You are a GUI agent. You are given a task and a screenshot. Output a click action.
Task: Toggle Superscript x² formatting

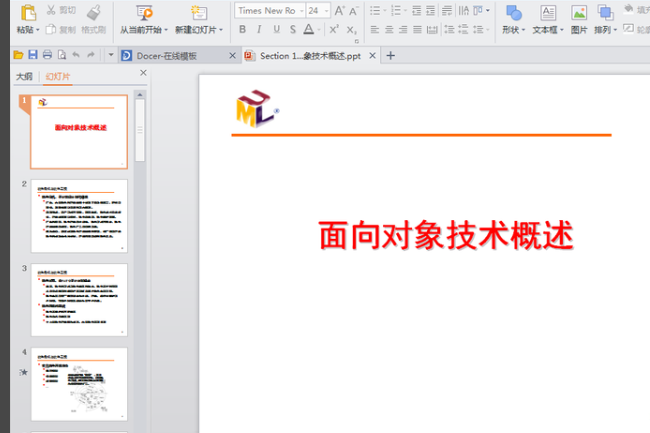pyautogui.click(x=334, y=29)
